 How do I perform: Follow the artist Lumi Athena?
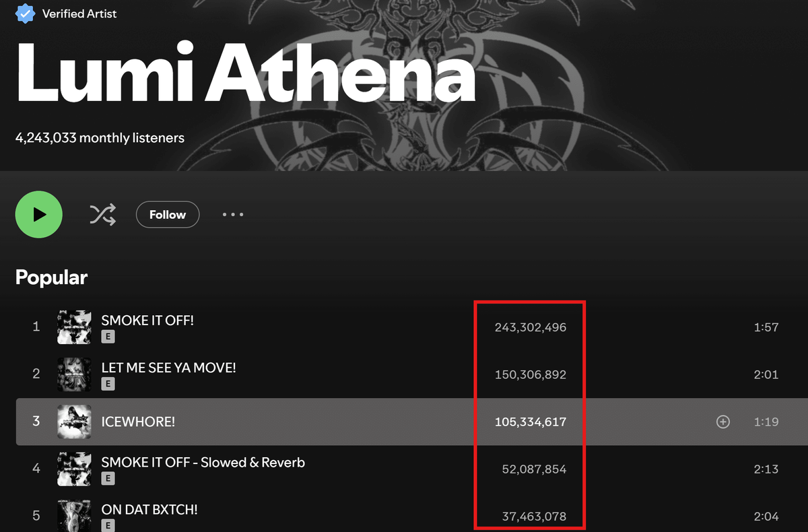click(x=167, y=214)
